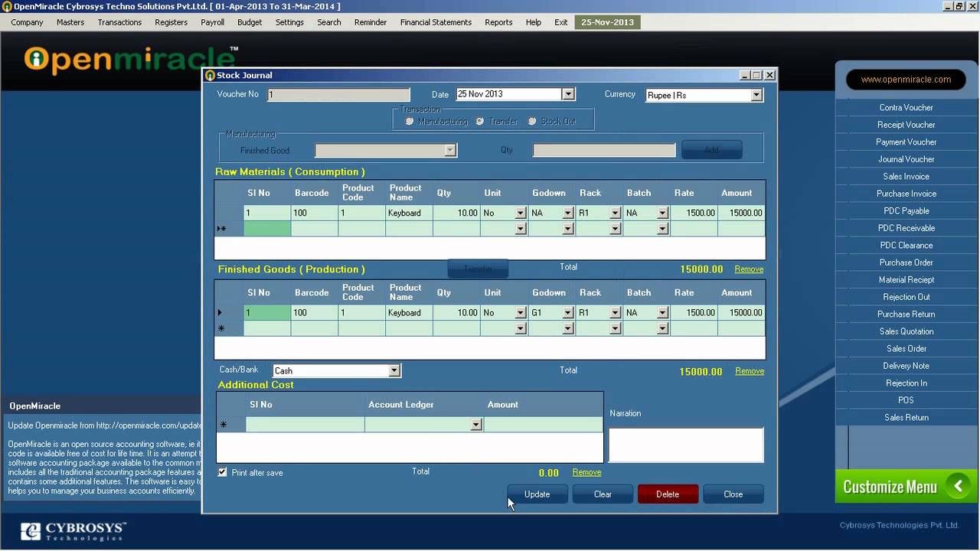Viewport: 980px width, 551px height.
Task: Open the Currency dropdown
Action: pyautogui.click(x=756, y=95)
